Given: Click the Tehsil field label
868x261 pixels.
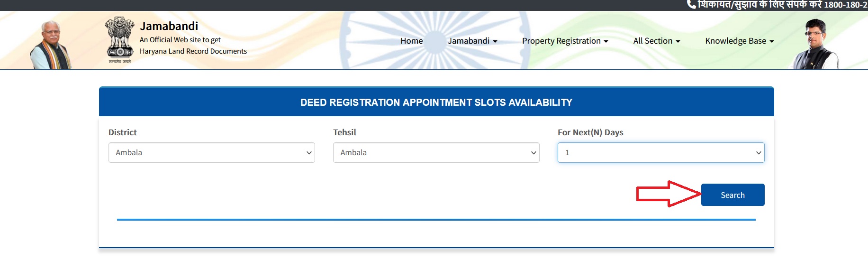Looking at the screenshot, I should point(344,132).
